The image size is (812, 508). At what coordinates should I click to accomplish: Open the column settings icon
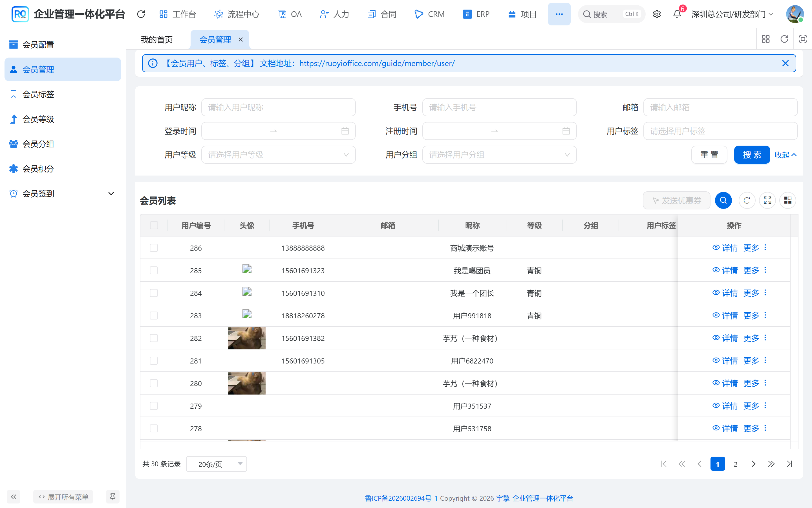pos(787,201)
